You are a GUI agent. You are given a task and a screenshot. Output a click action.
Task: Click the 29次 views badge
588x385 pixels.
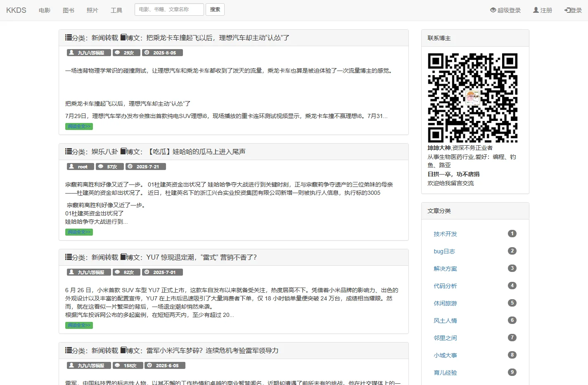pyautogui.click(x=126, y=53)
